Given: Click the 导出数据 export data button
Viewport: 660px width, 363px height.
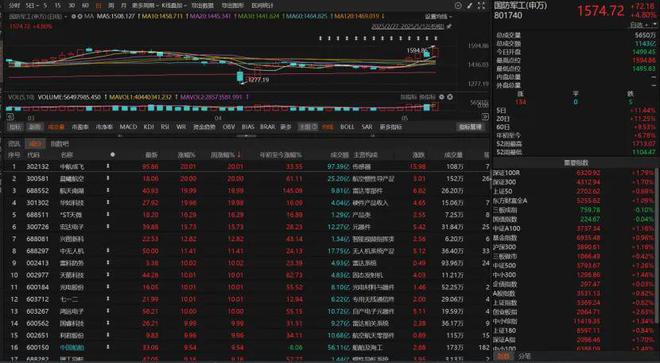Looking at the screenshot, I should 202,5.
